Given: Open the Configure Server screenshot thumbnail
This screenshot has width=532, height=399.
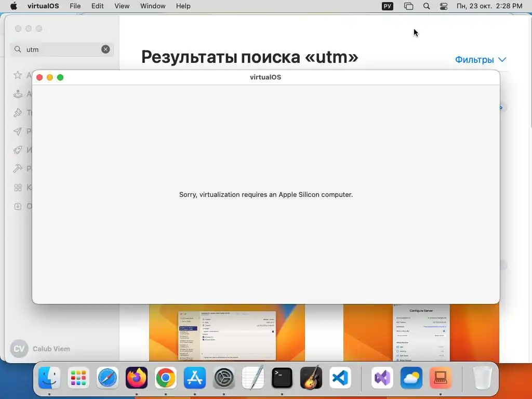Looking at the screenshot, I should click(x=421, y=332).
